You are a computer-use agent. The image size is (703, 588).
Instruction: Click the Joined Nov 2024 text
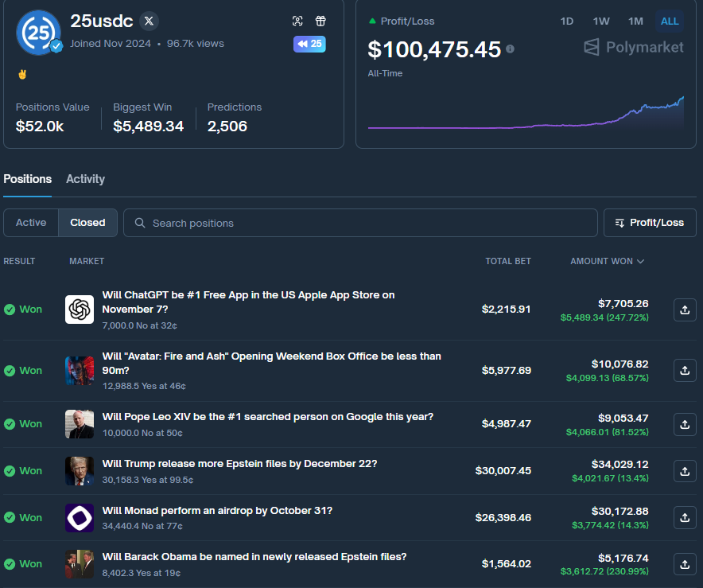point(111,44)
